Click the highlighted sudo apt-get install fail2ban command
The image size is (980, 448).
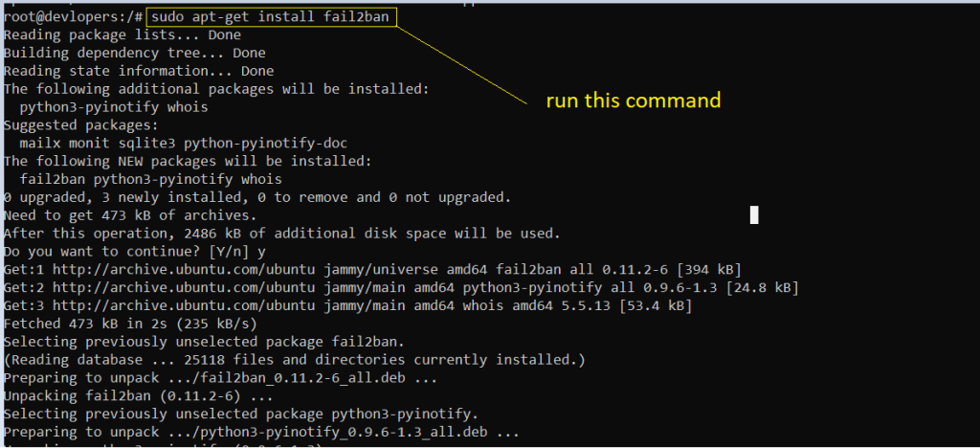pyautogui.click(x=271, y=17)
